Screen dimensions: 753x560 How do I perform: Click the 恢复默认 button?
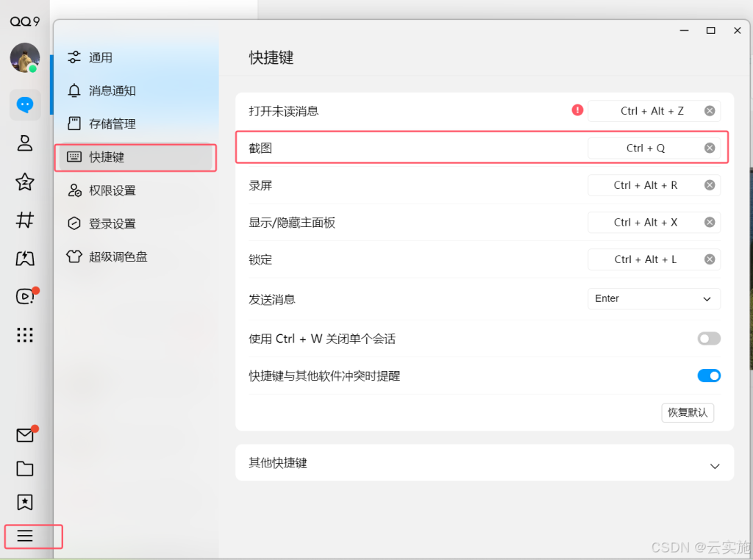687,412
